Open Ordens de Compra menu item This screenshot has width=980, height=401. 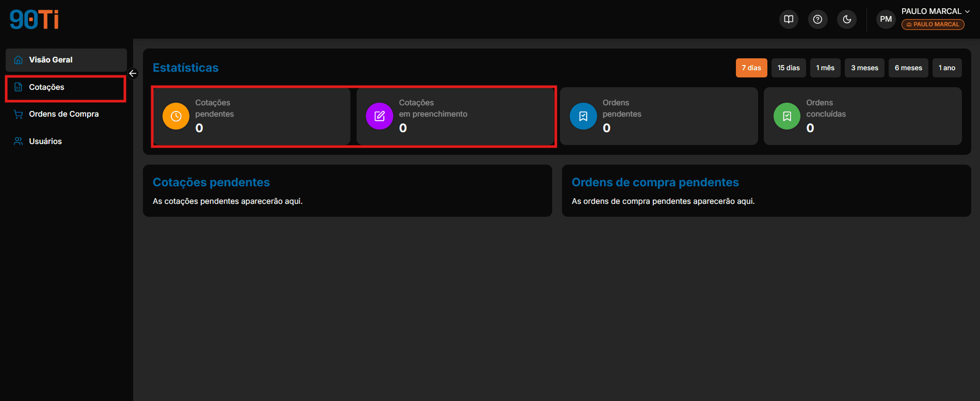[66, 114]
